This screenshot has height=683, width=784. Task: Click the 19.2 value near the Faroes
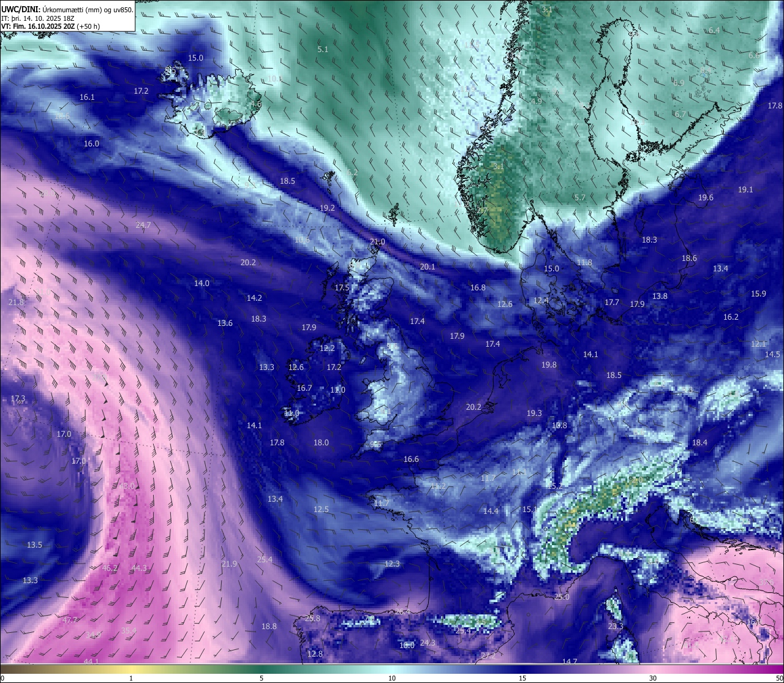point(328,208)
